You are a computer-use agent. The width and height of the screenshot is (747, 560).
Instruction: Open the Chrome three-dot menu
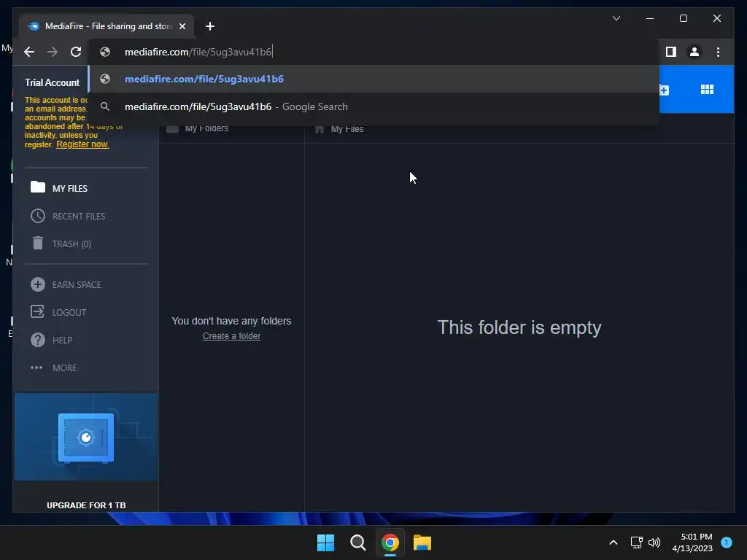click(718, 52)
